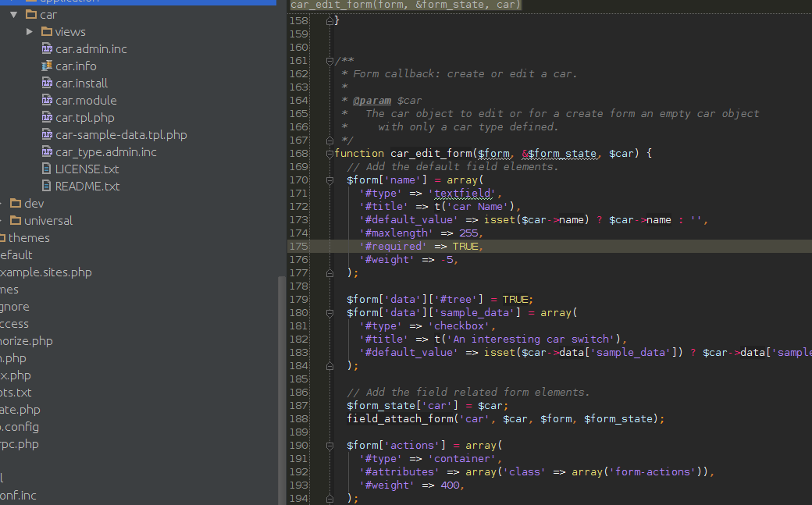Image resolution: width=812 pixels, height=505 pixels.
Task: Click the car-sample-data.tpl.php file icon
Action: (x=47, y=135)
